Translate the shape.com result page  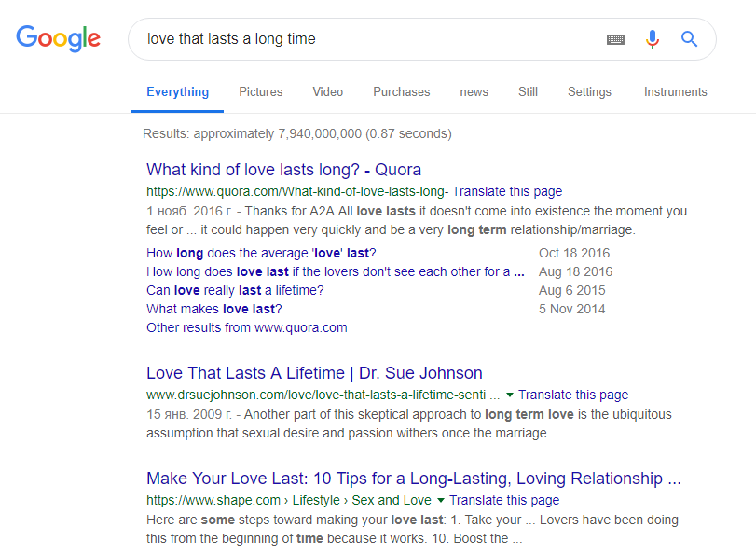[504, 500]
